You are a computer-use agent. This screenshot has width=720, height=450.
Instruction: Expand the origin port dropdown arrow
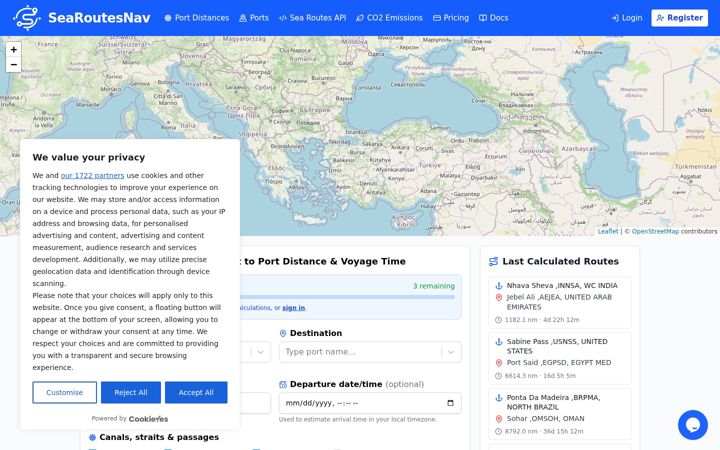pos(260,352)
